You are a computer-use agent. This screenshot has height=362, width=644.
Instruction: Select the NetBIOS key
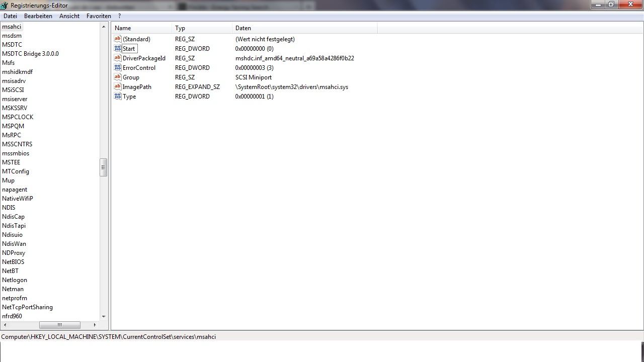pos(13,262)
